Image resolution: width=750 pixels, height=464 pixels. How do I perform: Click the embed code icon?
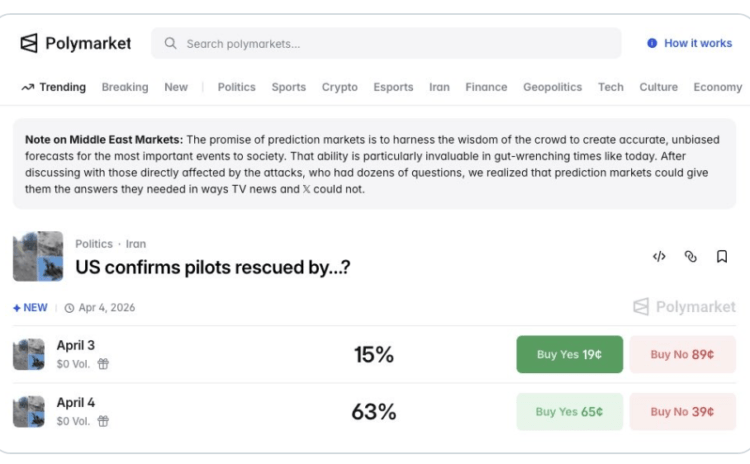659,257
